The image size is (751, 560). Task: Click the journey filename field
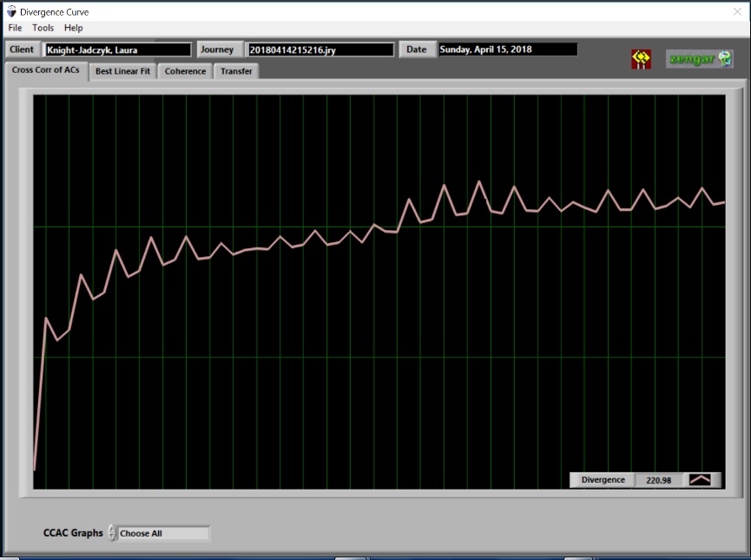pyautogui.click(x=320, y=49)
